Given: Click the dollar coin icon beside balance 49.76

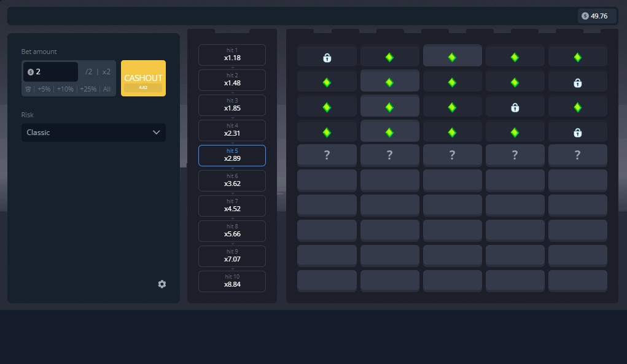Looking at the screenshot, I should (585, 16).
